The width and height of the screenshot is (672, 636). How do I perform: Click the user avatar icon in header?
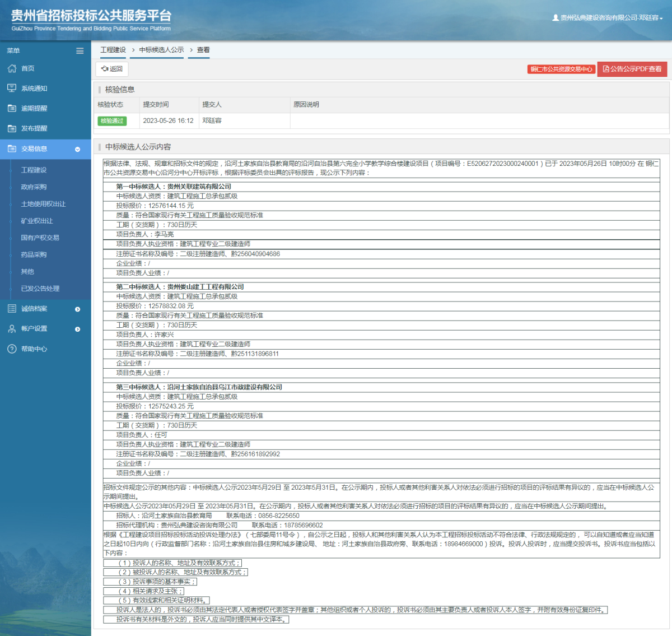(x=556, y=18)
